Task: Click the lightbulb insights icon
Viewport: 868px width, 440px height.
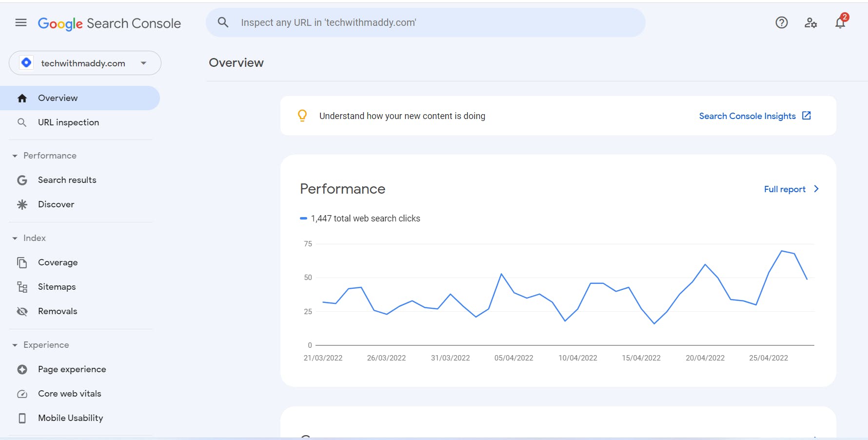Action: pyautogui.click(x=302, y=116)
